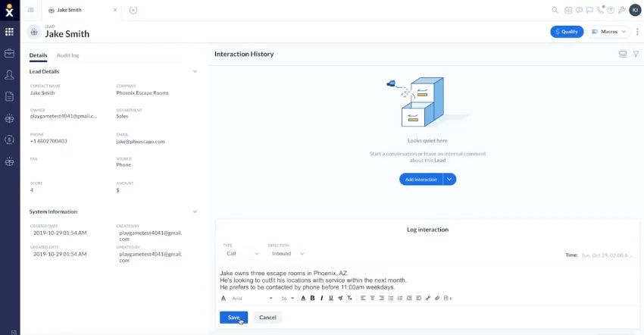Click the interaction Time field
Image resolution: width=644 pixels, height=335 pixels.
coord(607,255)
